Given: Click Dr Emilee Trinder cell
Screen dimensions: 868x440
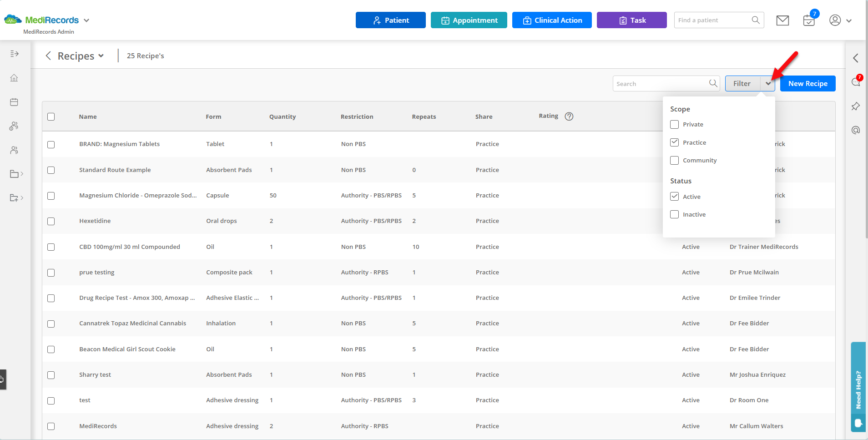Looking at the screenshot, I should coord(755,298).
